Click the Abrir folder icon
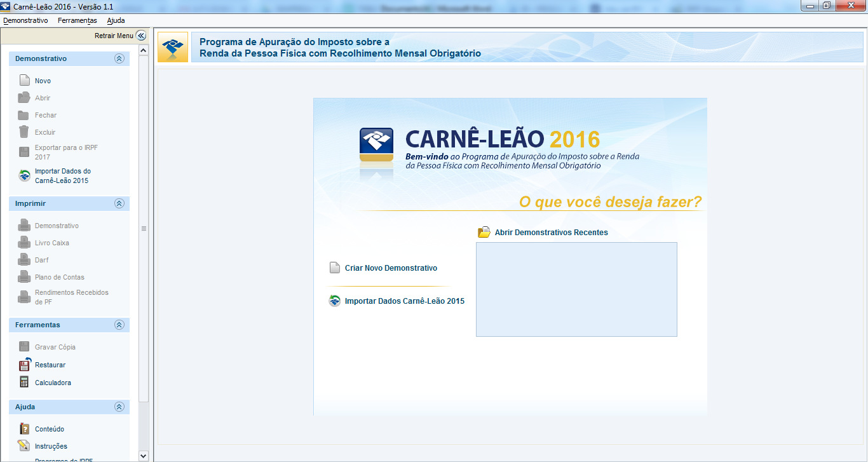The height and width of the screenshot is (462, 868). pos(24,98)
